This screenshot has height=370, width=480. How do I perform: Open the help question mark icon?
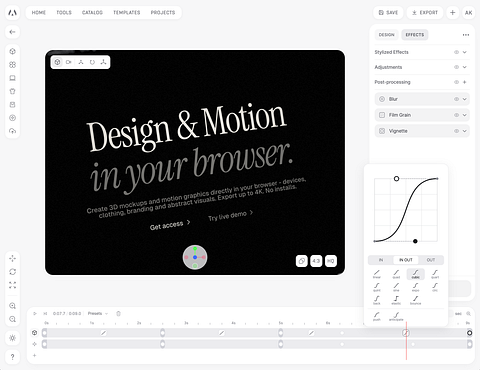[13, 357]
